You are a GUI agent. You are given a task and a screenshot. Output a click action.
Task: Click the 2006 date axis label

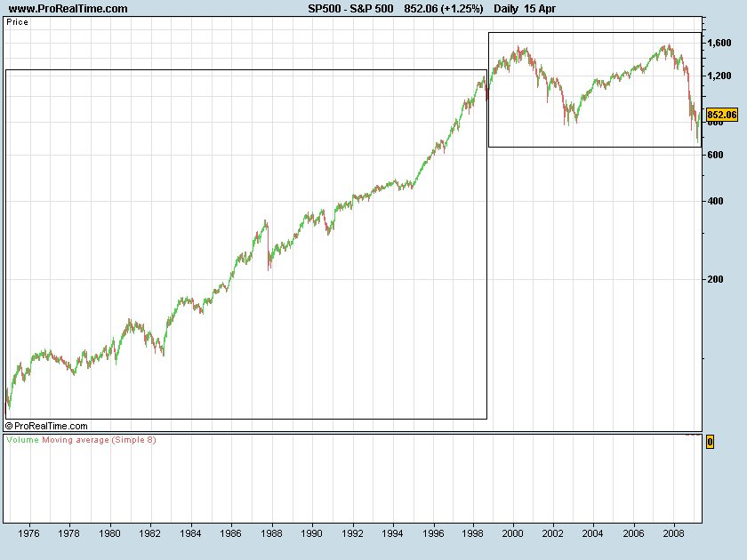pos(633,532)
